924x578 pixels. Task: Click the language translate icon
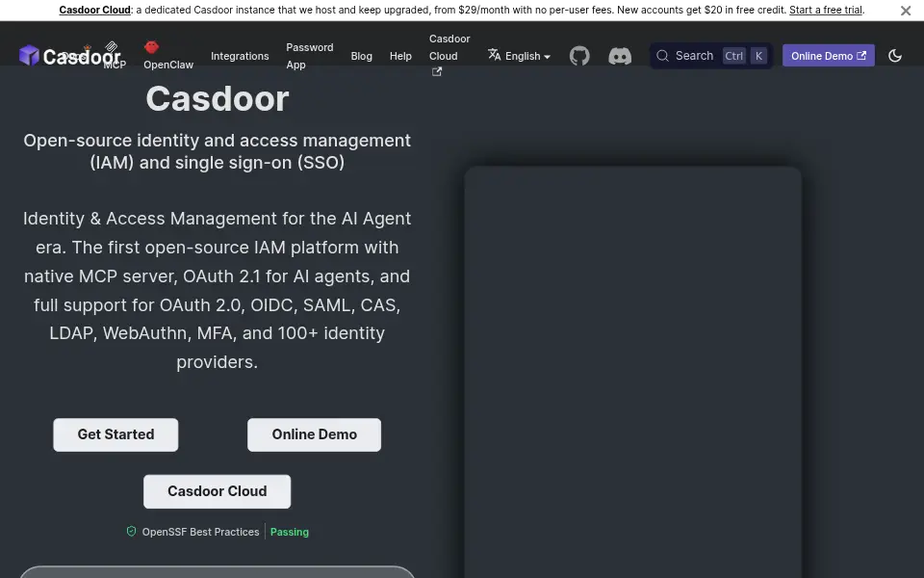495,55
